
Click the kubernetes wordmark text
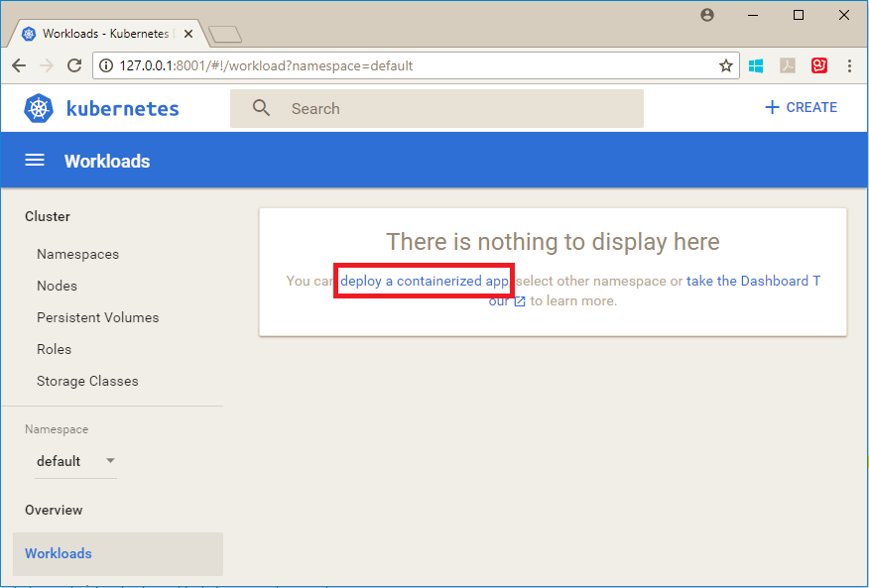122,108
